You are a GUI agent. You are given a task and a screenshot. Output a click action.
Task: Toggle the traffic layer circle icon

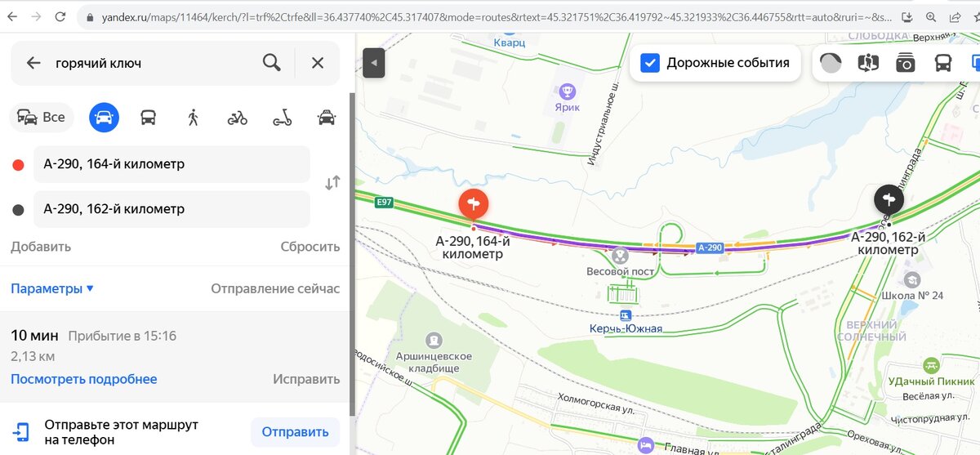[x=831, y=63]
